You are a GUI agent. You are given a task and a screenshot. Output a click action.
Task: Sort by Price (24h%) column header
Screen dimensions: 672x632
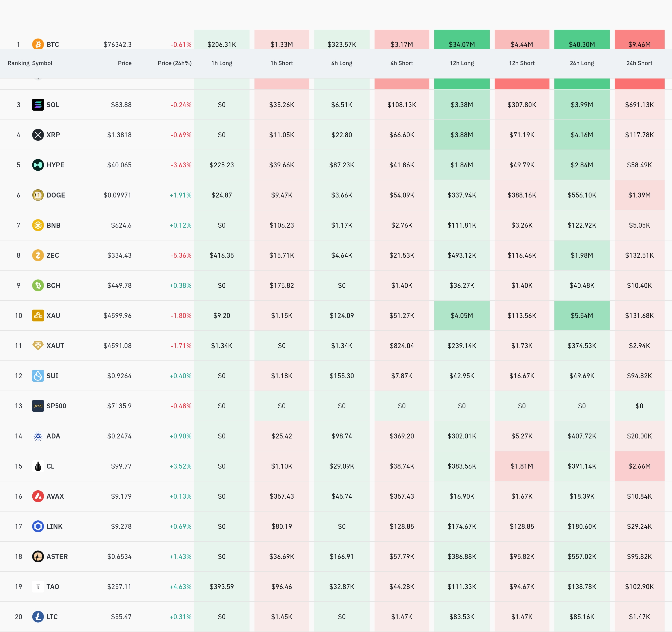coord(174,63)
